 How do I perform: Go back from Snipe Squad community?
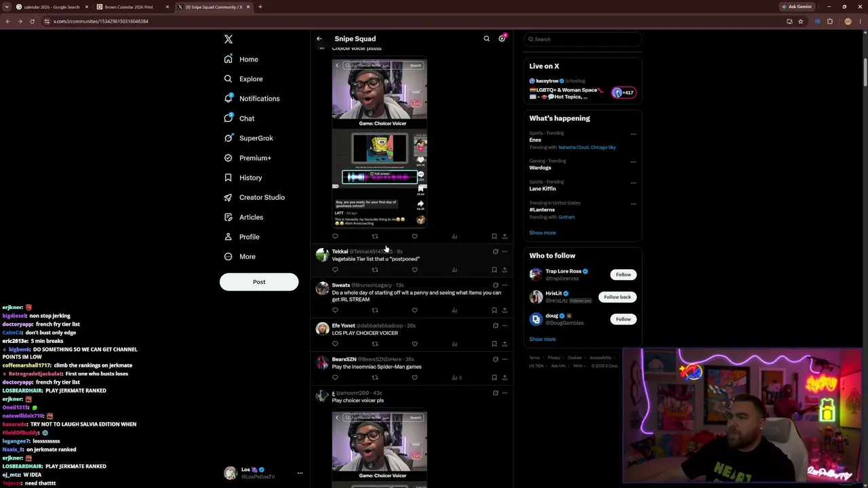319,39
